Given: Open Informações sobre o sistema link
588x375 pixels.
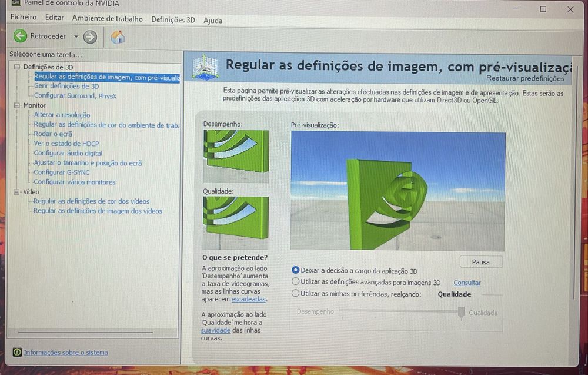Looking at the screenshot, I should point(66,353).
